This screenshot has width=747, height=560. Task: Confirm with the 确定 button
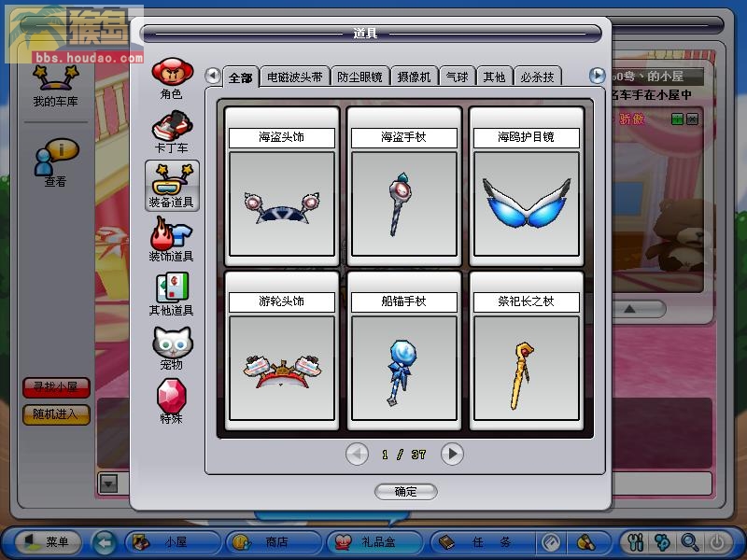406,492
